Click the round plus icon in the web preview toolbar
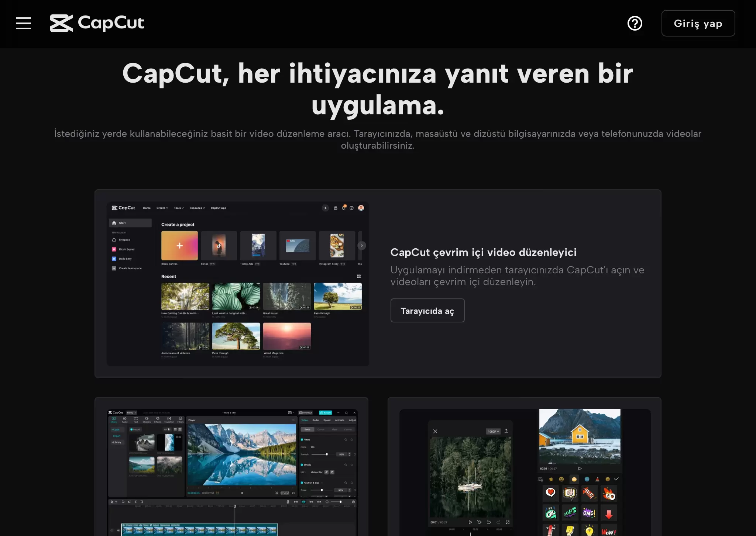756x536 pixels. click(x=325, y=208)
